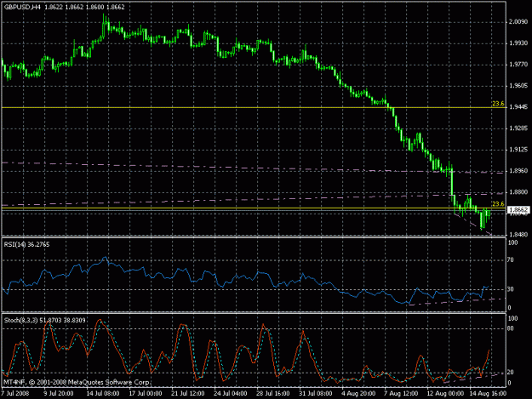This screenshot has height=399, width=532.
Task: Click the 7 Aug 12:00 time label
Action: [401, 393]
